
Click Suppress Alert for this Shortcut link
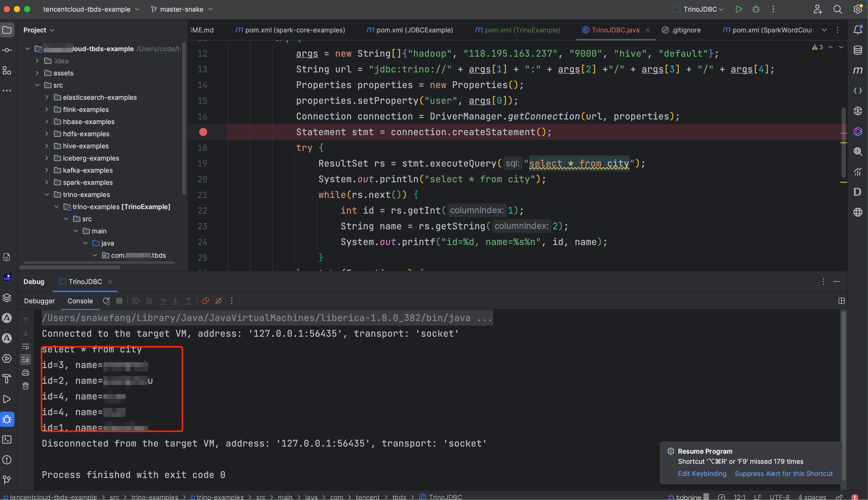[783, 474]
